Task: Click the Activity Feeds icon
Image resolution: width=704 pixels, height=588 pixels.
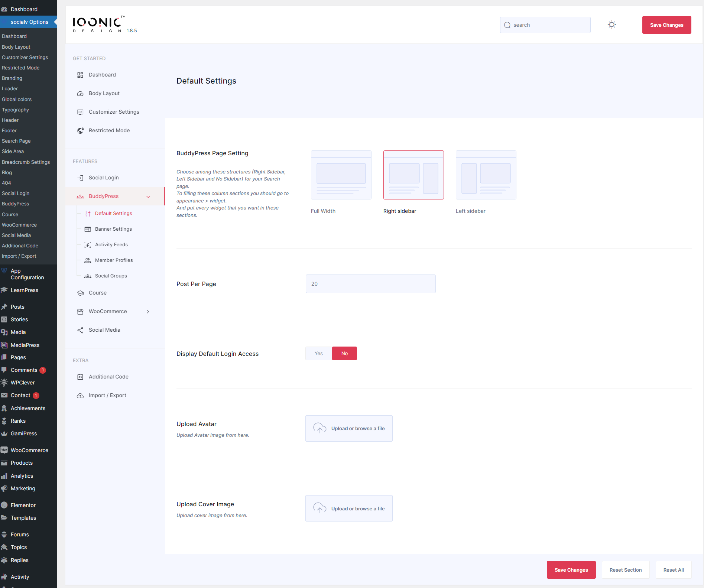Action: [x=88, y=245]
